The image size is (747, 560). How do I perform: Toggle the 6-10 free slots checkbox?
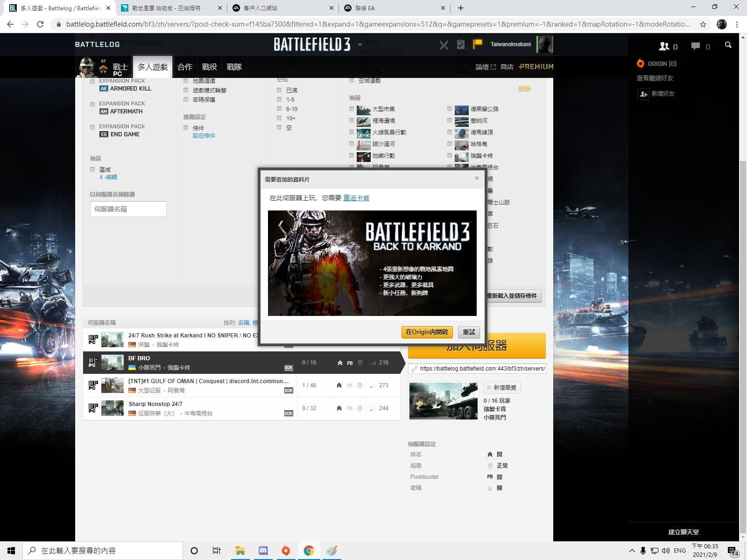[279, 109]
